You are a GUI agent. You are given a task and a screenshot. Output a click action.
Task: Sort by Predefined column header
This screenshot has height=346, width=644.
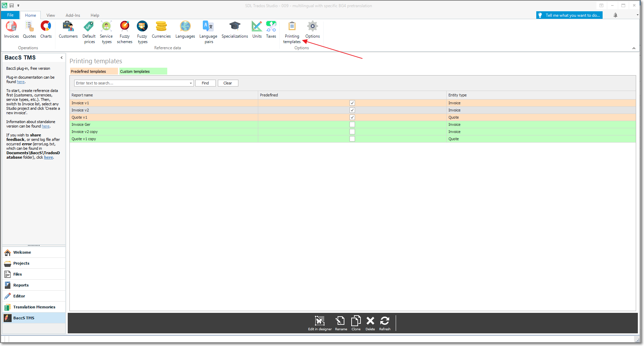tap(352, 95)
